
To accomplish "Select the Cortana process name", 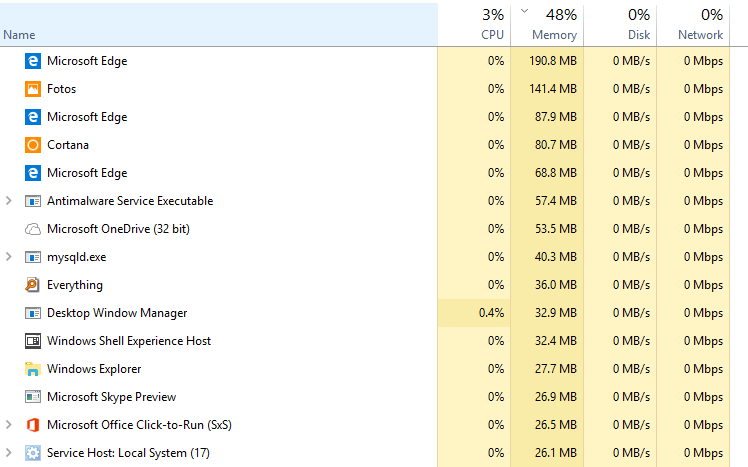I will 68,145.
